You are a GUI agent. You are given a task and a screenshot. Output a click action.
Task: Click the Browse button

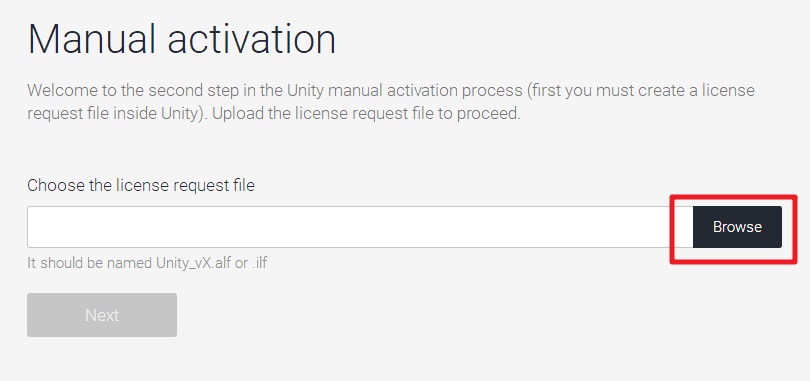pos(737,227)
